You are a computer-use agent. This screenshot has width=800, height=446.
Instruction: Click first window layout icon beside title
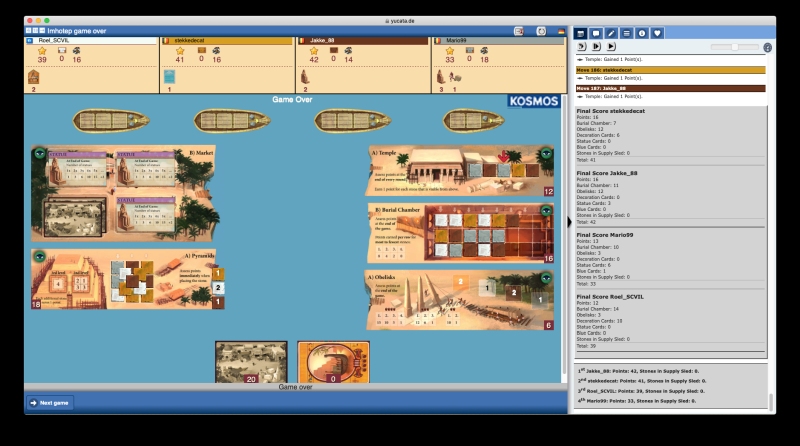click(29, 31)
